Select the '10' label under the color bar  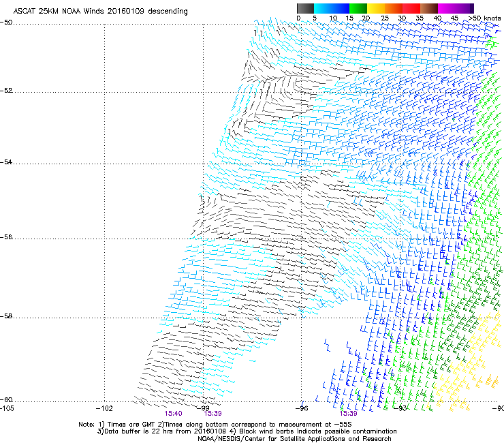333,18
